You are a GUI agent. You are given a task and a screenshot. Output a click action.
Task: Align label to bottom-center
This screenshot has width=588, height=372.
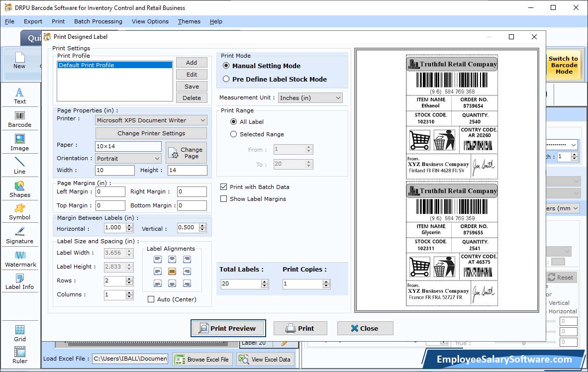(172, 283)
